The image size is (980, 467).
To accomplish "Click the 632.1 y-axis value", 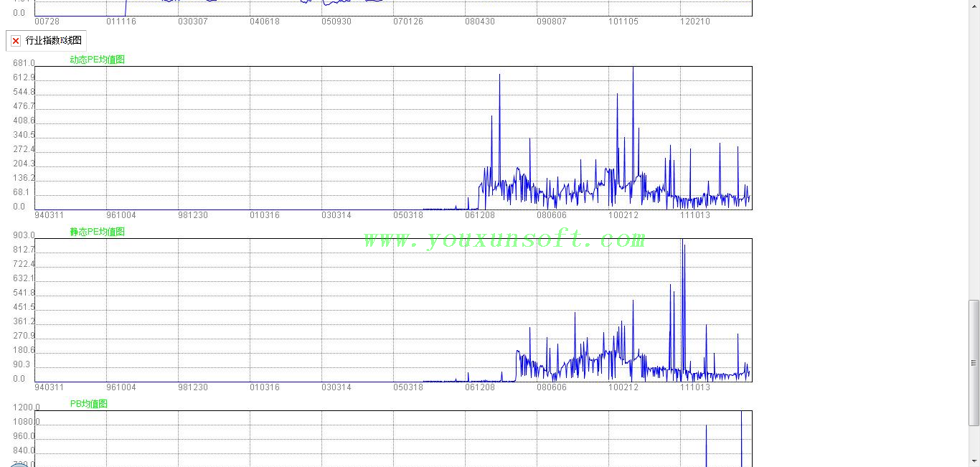I will tap(24, 278).
